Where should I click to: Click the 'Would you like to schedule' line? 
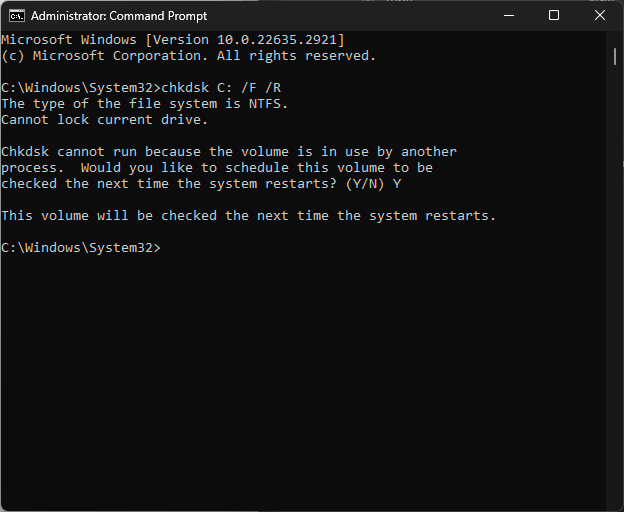pos(257,167)
